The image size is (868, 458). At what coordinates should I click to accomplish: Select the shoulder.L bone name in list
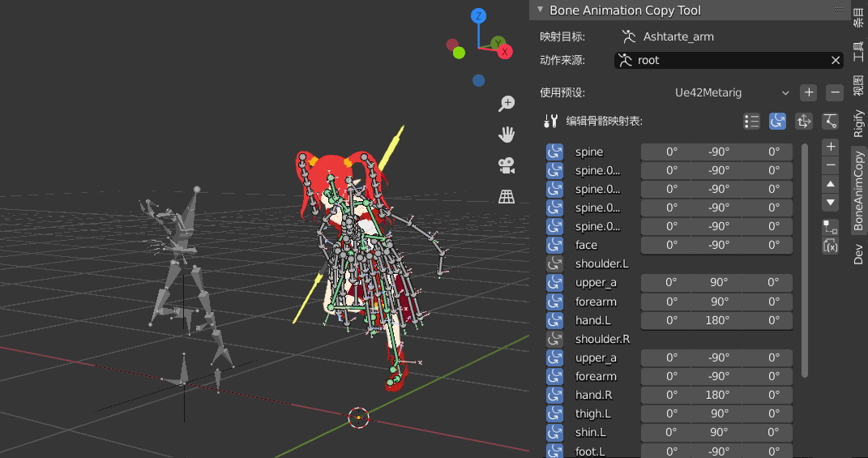coord(601,264)
